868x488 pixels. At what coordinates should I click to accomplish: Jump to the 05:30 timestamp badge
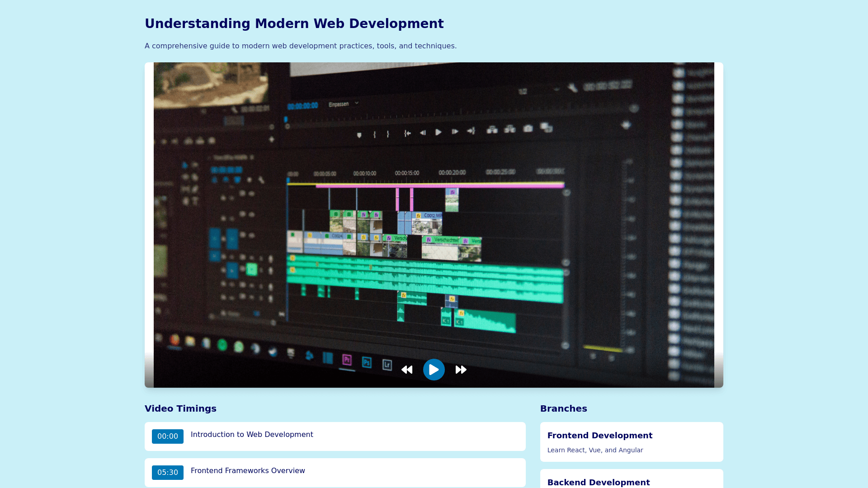point(167,472)
